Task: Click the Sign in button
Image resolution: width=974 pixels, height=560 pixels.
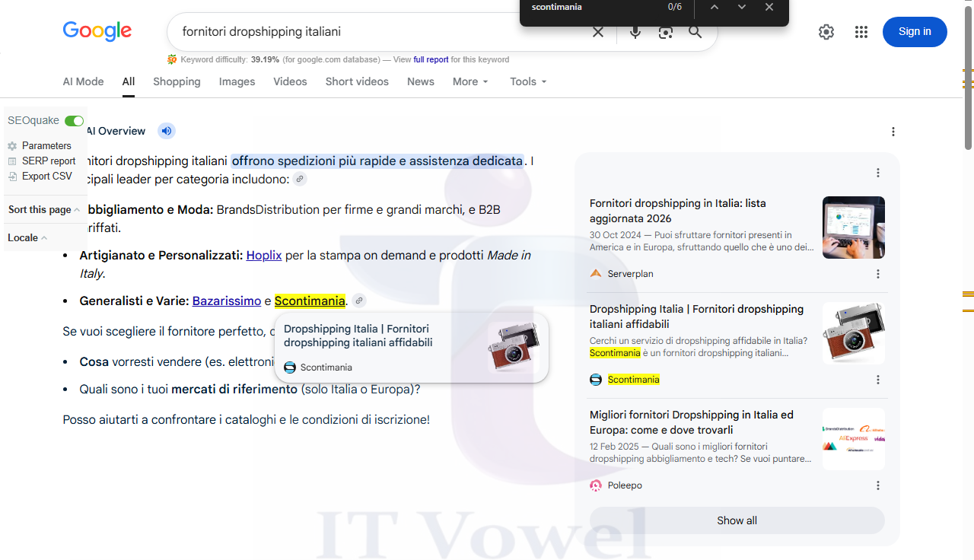Action: 915,32
